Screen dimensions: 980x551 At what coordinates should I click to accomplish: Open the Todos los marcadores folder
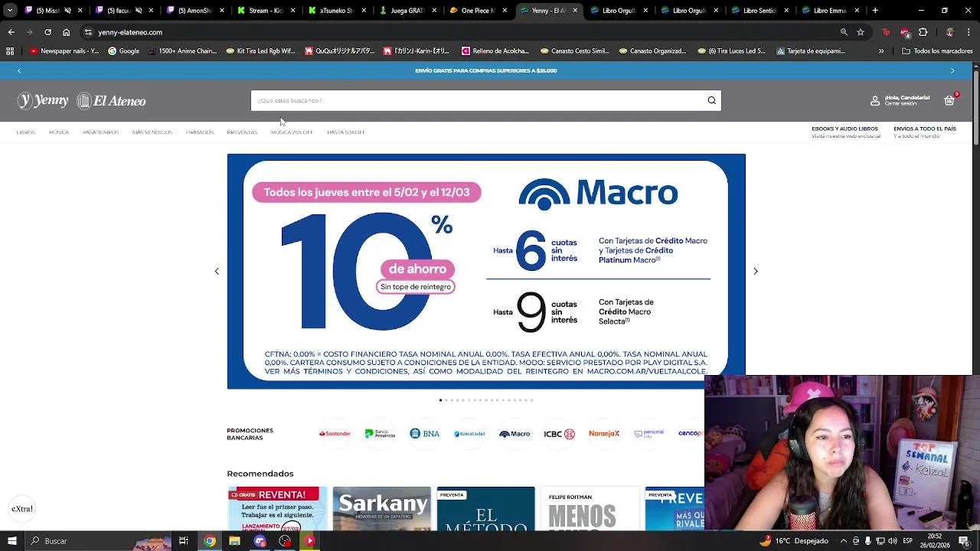[938, 51]
